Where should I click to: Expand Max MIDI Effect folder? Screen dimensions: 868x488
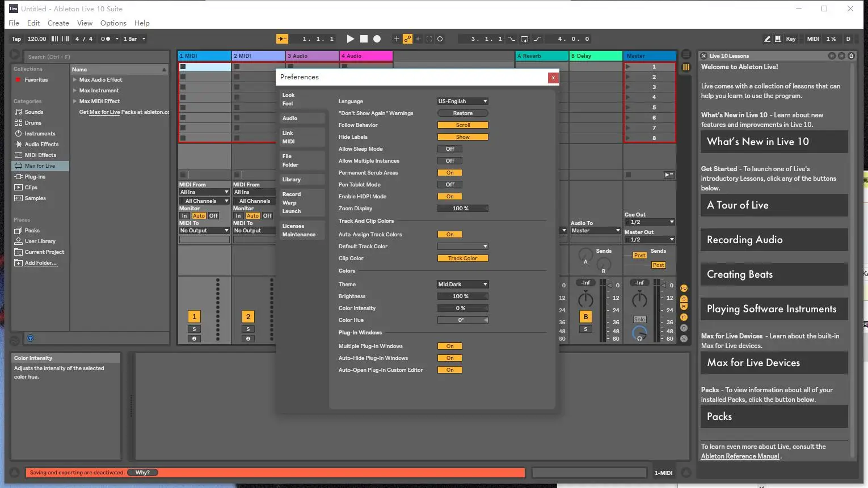(x=75, y=101)
